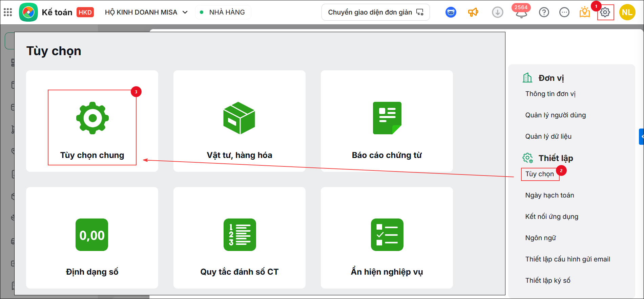Open the settings gear icon
This screenshot has height=299, width=644.
605,13
